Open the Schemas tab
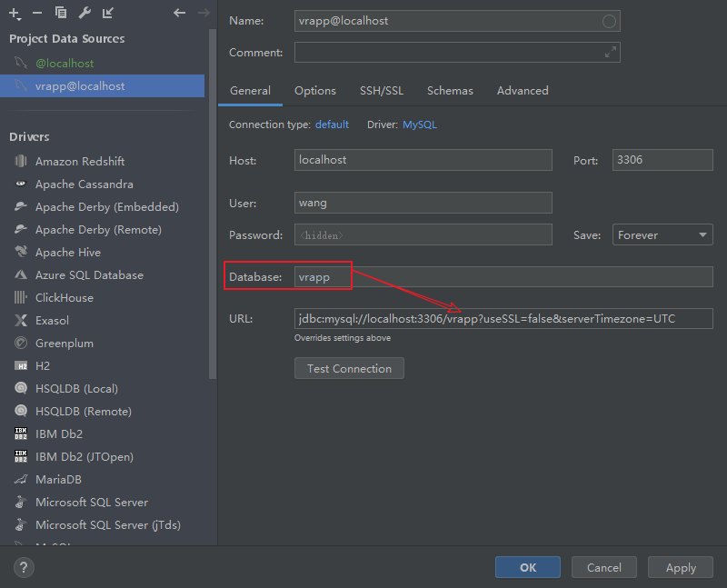Screen dimensions: 727x588 [x=450, y=90]
